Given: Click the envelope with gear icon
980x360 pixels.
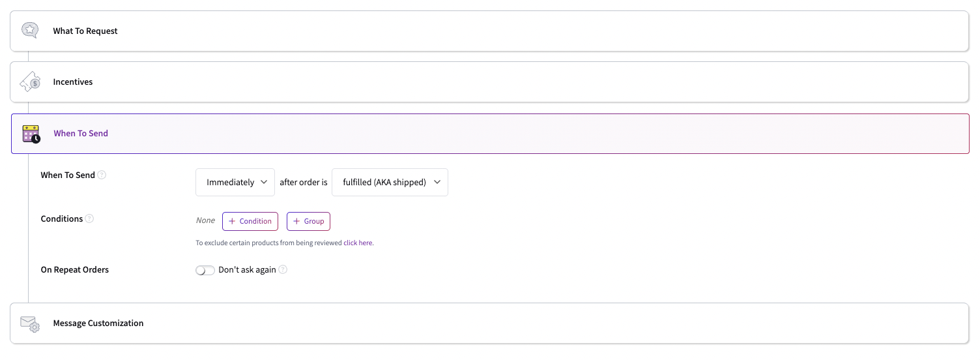Looking at the screenshot, I should 30,323.
